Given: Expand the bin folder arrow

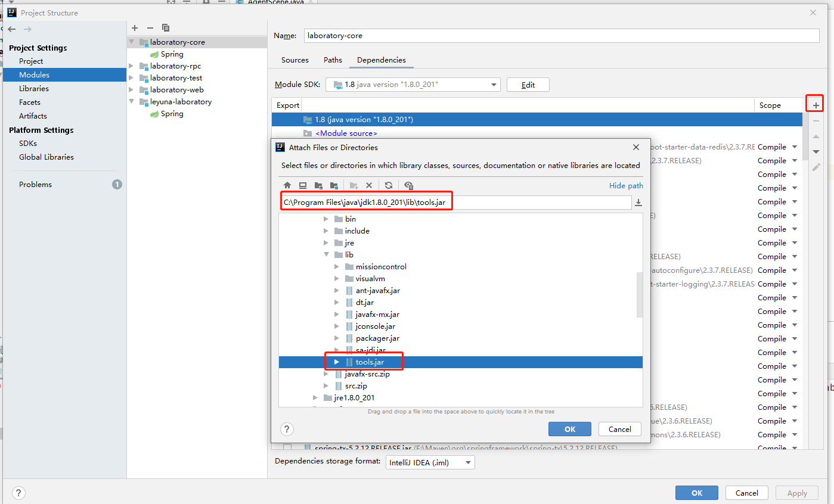Looking at the screenshot, I should tap(326, 219).
